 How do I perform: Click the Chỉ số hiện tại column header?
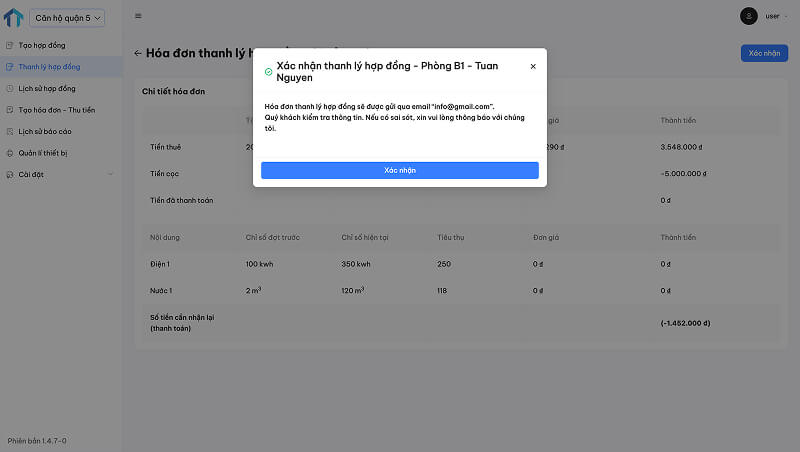pos(365,237)
